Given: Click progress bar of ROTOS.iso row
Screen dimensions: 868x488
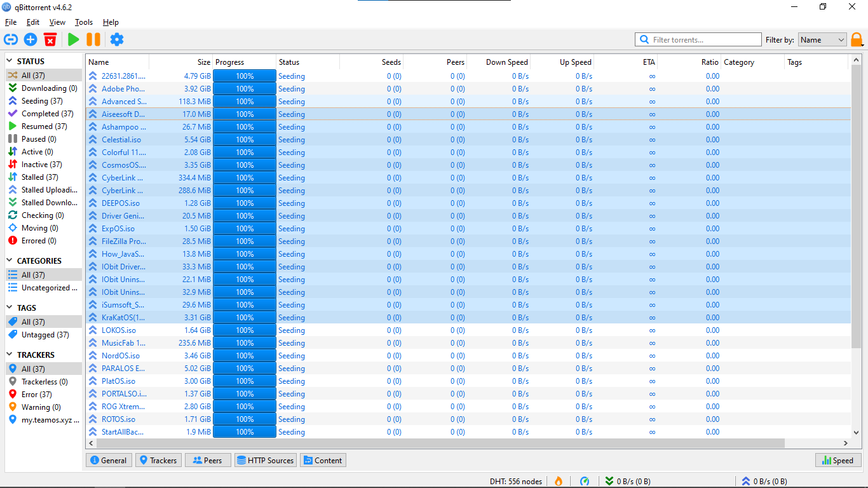Looking at the screenshot, I should coord(245,419).
